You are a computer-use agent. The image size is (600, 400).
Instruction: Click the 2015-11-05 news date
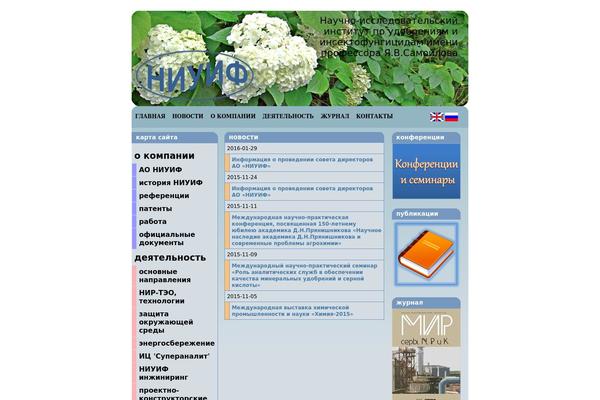(242, 296)
